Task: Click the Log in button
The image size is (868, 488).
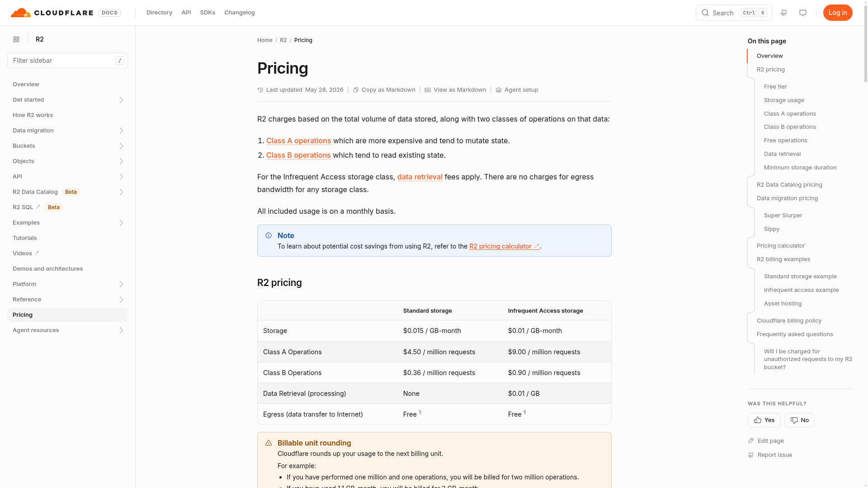Action: 838,13
